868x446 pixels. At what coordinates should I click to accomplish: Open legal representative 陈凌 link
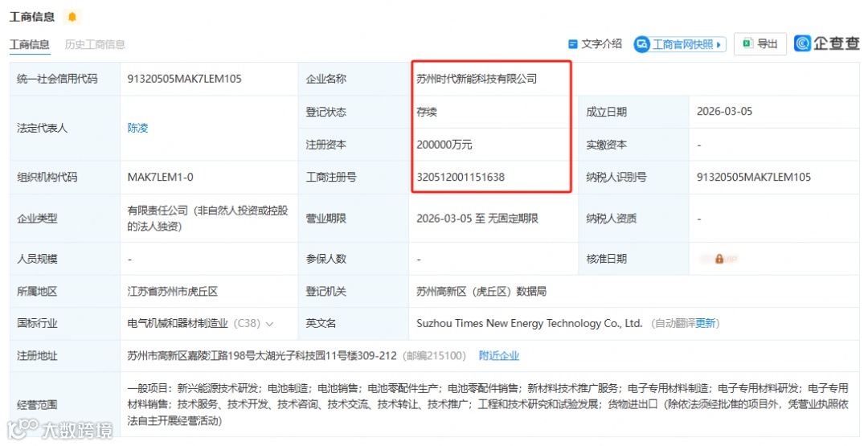pyautogui.click(x=138, y=128)
